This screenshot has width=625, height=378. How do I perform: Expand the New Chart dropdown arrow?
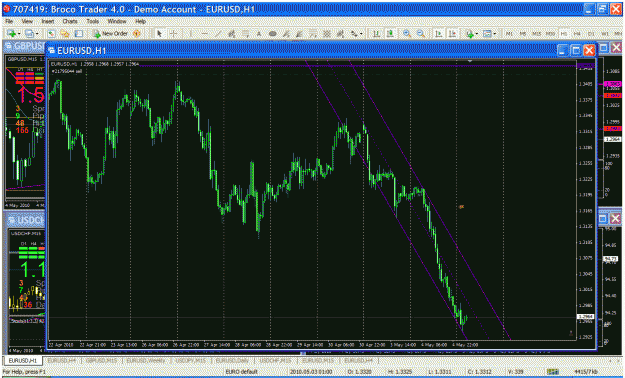point(18,34)
